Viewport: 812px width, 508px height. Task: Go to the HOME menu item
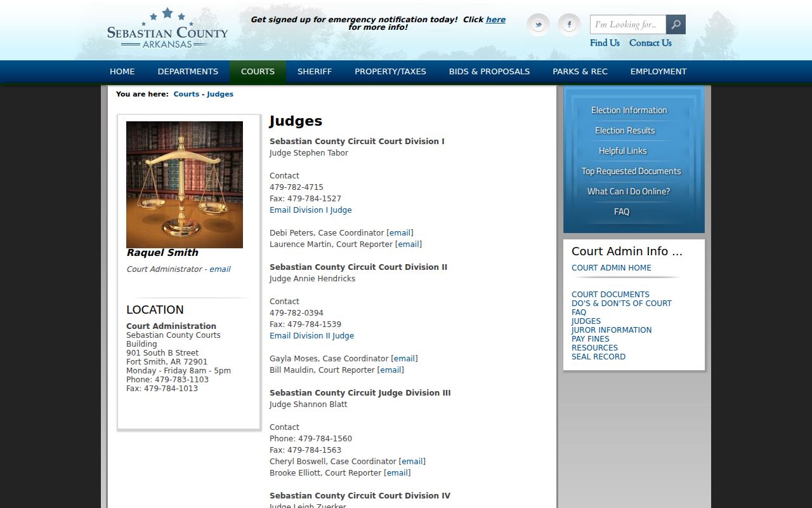click(x=122, y=72)
